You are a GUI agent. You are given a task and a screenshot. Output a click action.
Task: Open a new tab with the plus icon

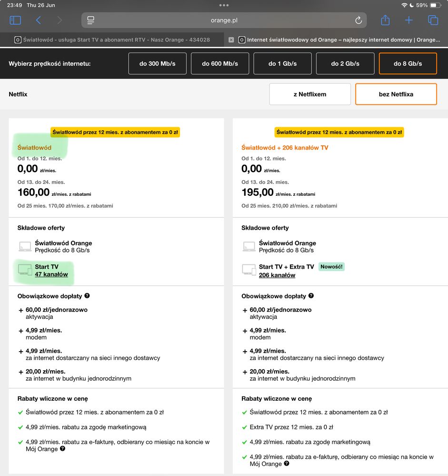(408, 20)
